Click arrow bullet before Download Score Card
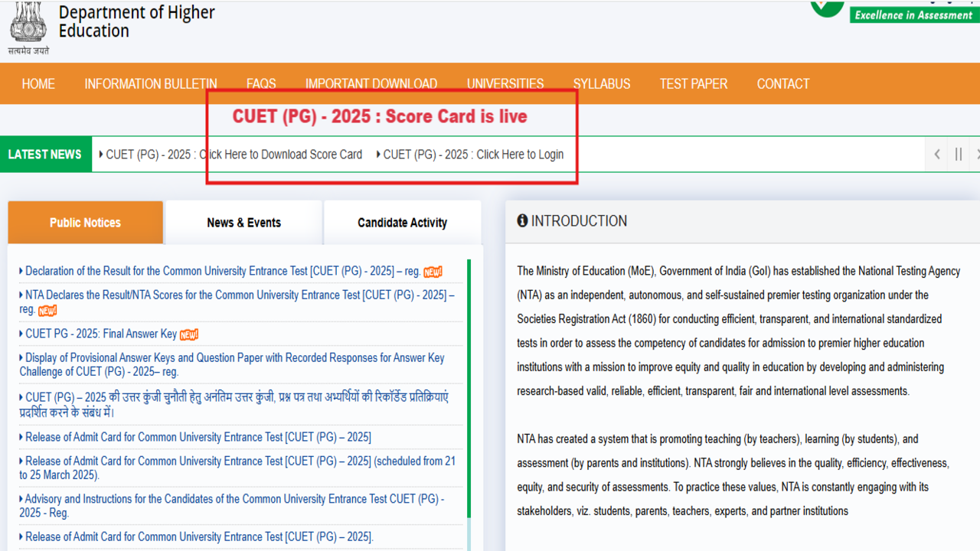Viewport: 980px width, 551px height. tap(101, 155)
